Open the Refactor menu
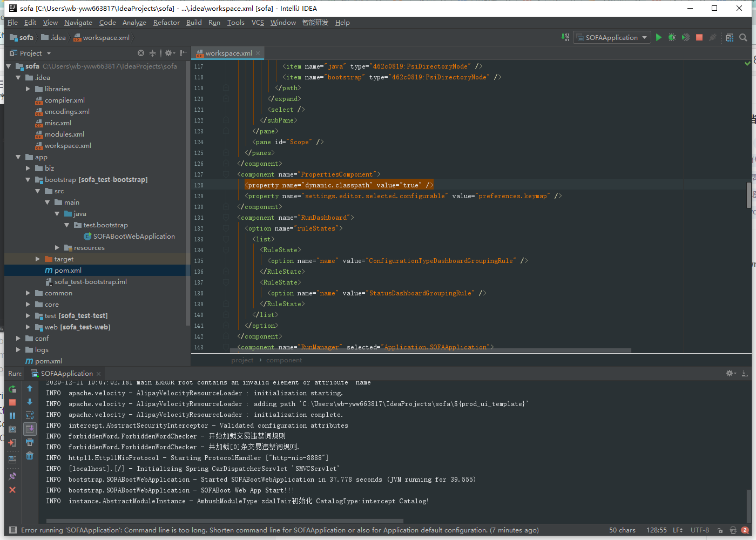Viewport: 756px width, 540px height. tap(166, 22)
